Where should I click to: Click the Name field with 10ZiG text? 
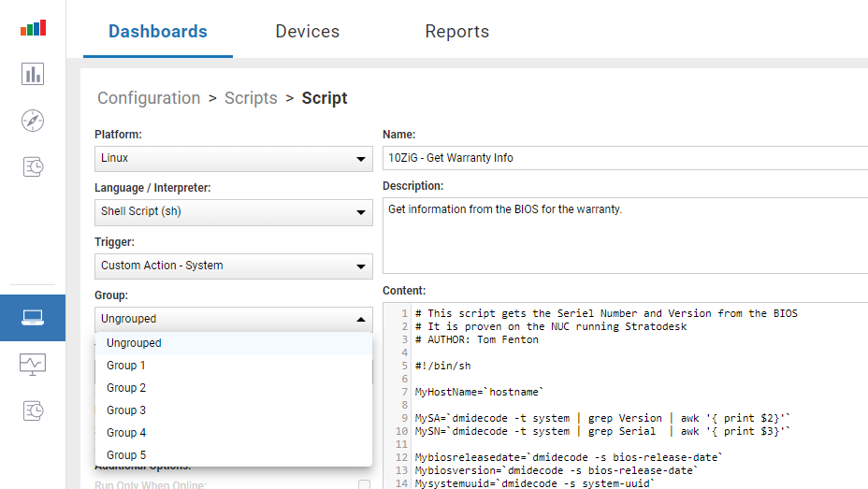[x=625, y=158]
